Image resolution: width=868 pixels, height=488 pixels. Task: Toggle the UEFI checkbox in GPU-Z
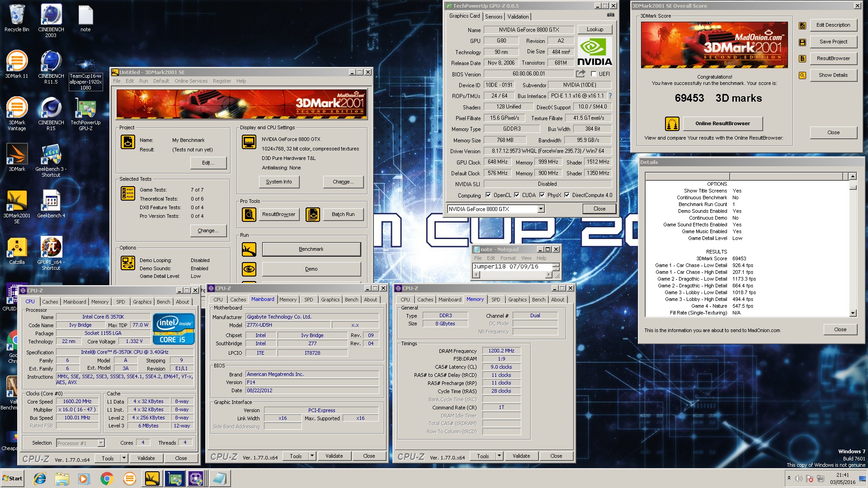coord(594,74)
